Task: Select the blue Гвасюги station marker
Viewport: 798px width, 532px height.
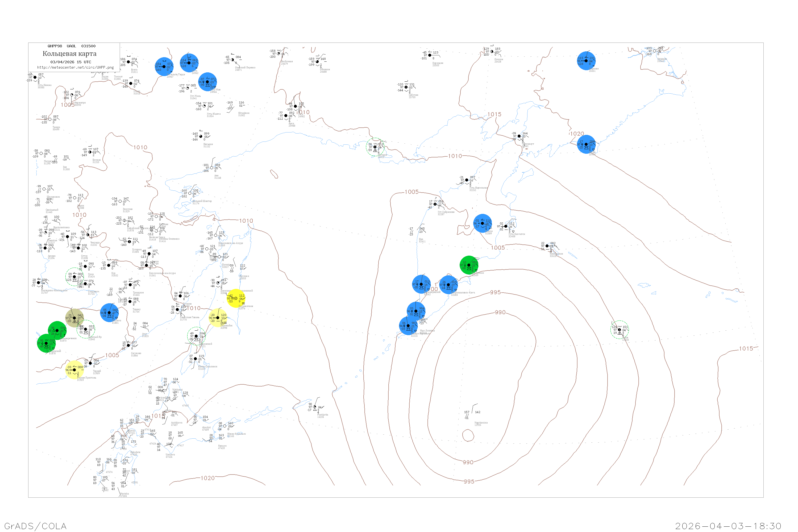Action: coord(110,313)
